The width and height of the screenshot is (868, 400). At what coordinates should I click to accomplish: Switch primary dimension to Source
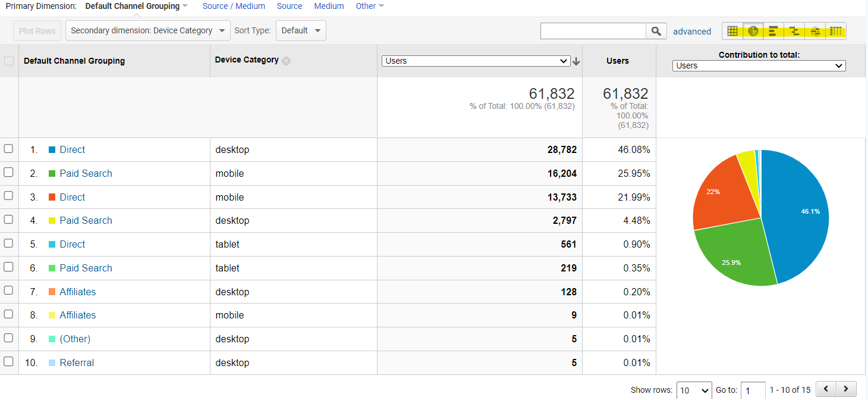290,6
